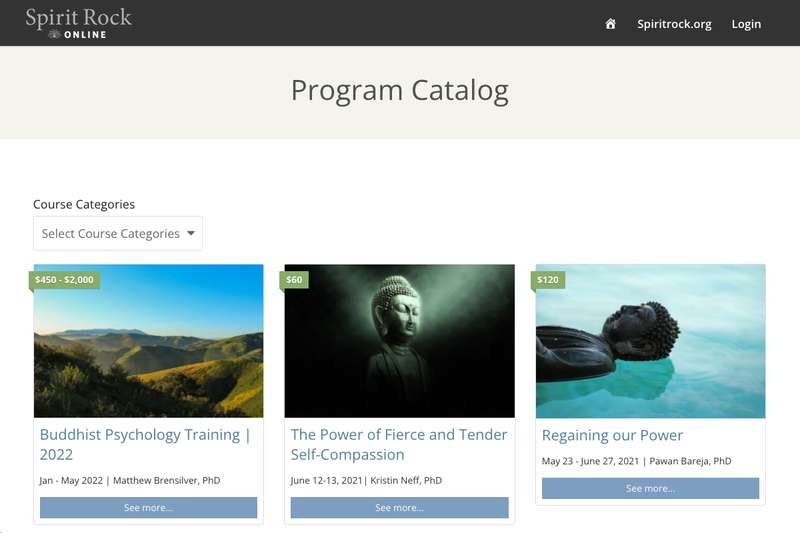Click the $450 - $2,000 price tag

pyautogui.click(x=64, y=280)
